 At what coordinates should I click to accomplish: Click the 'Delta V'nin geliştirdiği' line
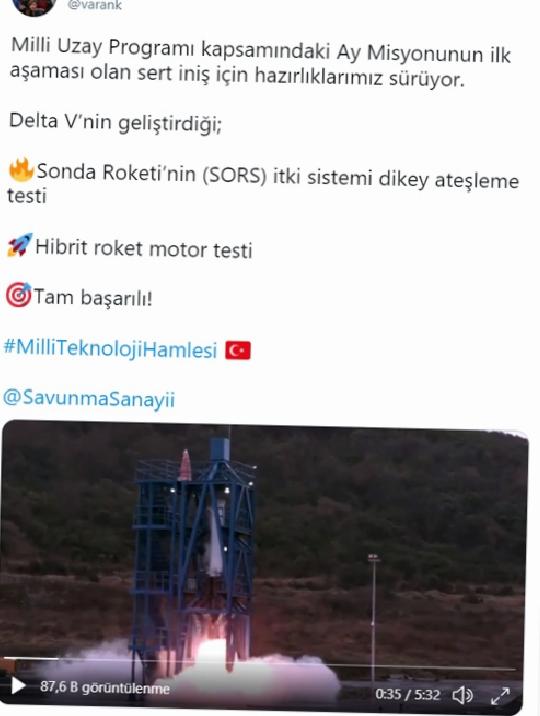tap(115, 122)
